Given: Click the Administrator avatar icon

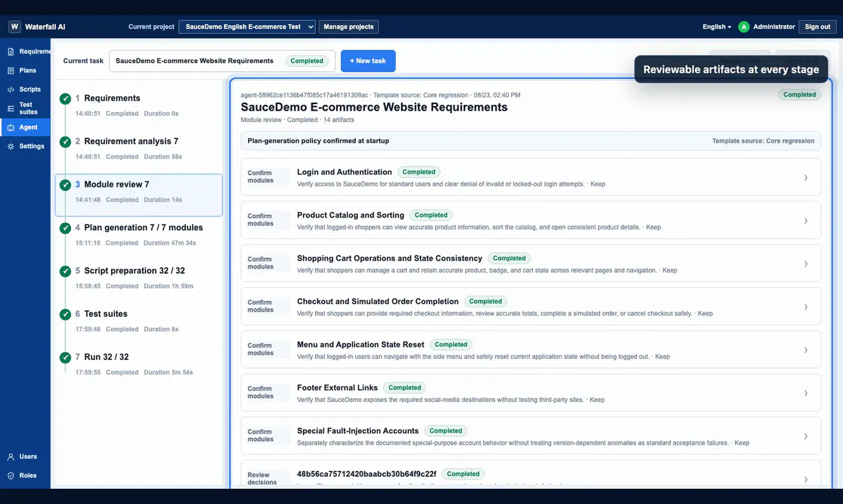Looking at the screenshot, I should 743,27.
